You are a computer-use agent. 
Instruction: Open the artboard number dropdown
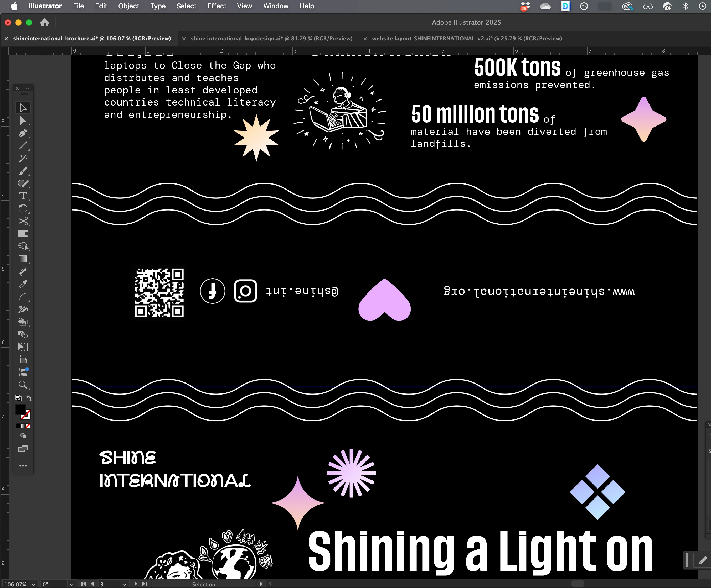point(124,584)
